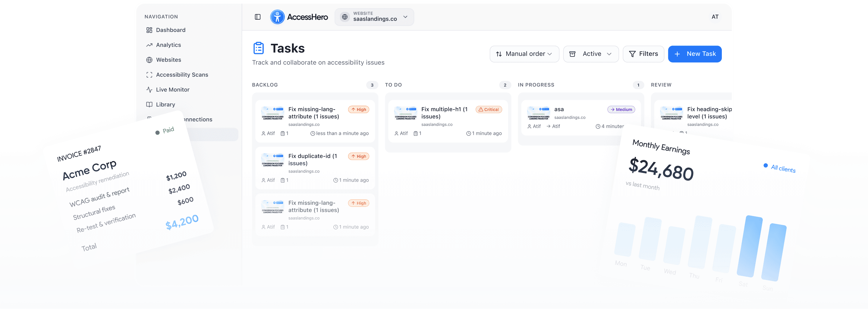Click the globe icon in website selector
This screenshot has width=868, height=309.
(345, 17)
